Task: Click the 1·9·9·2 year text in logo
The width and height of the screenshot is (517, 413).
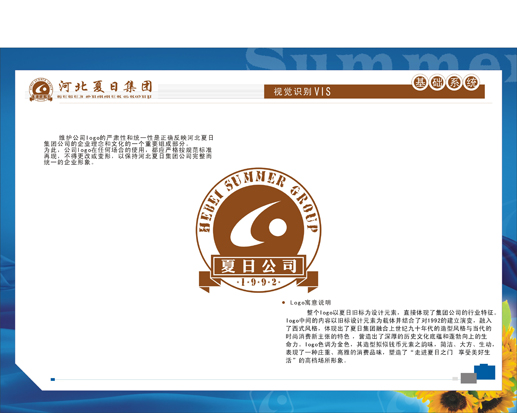Action: click(258, 282)
